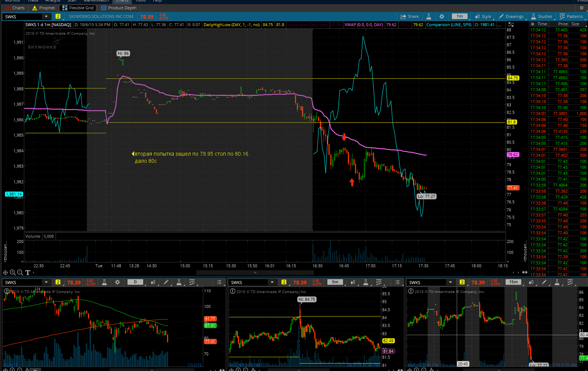
Task: Sort Time and Sales by Size column
Action: (575, 24)
